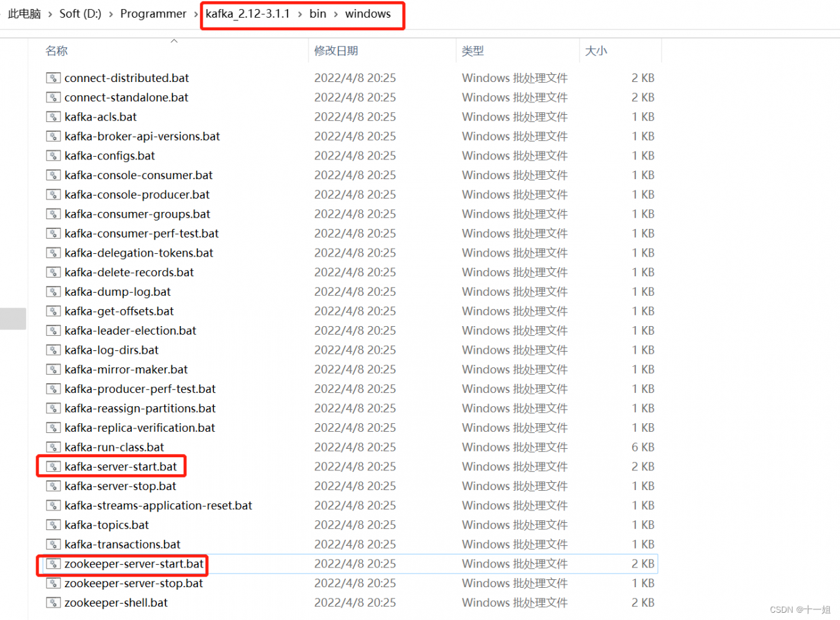Viewport: 840px width, 620px height.
Task: Select the file name connect-distributed.bat
Action: (127, 78)
